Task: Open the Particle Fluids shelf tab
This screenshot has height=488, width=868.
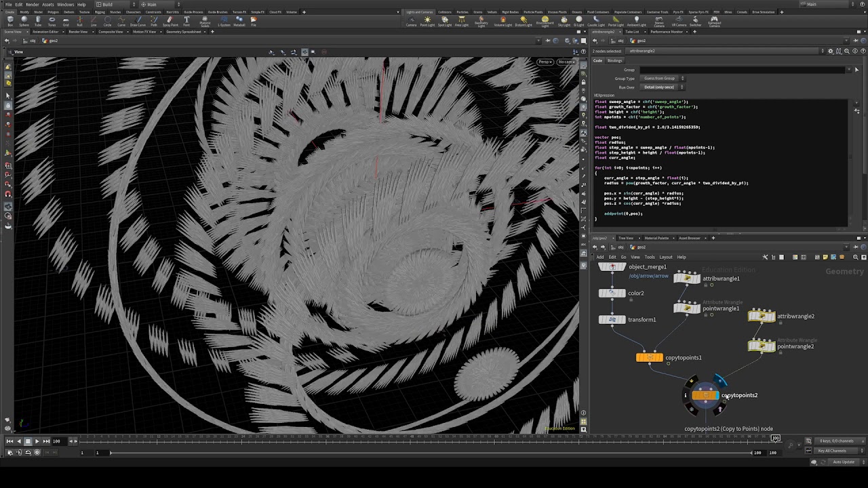Action: pos(533,12)
